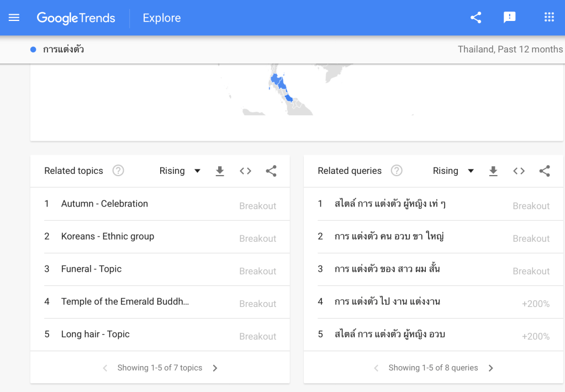Click the share icon in top header
565x392 pixels.
[x=476, y=18]
